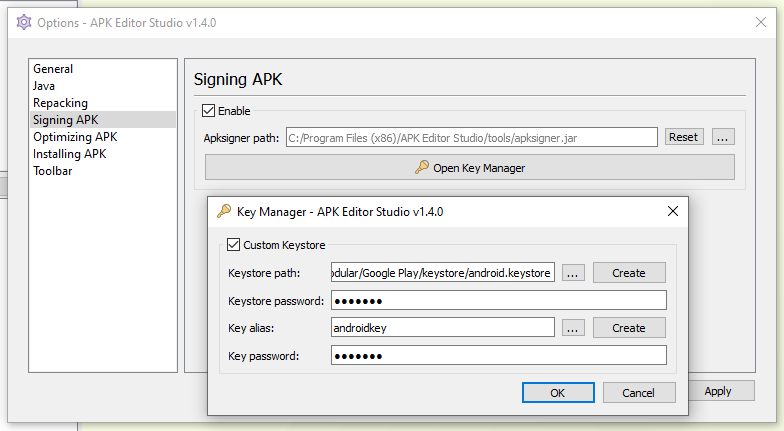Select Installing APK in the sidebar
Viewport: 784px width, 431px height.
(69, 154)
